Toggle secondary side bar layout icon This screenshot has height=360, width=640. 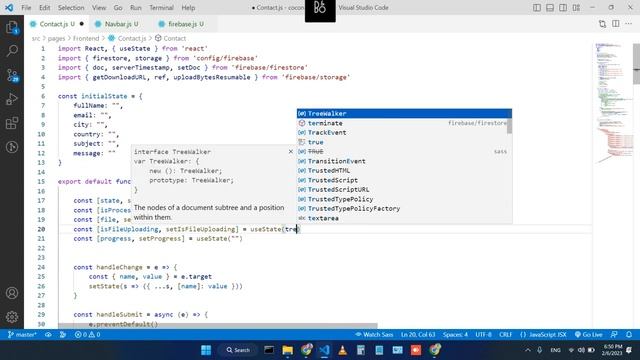[x=563, y=8]
